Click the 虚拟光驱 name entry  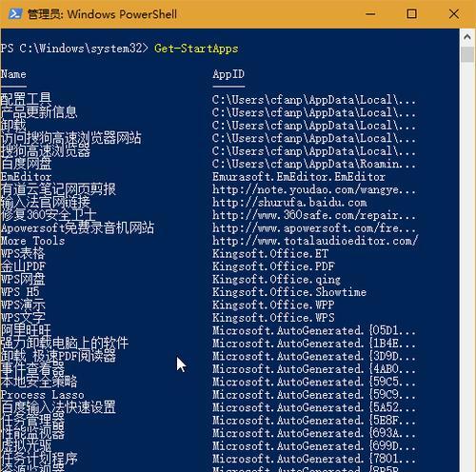pyautogui.click(x=26, y=446)
